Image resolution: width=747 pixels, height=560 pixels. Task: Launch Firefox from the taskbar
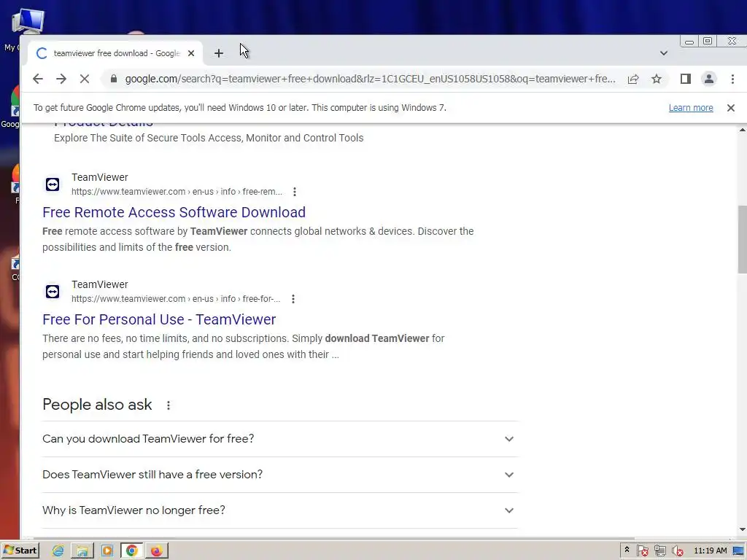click(x=156, y=551)
